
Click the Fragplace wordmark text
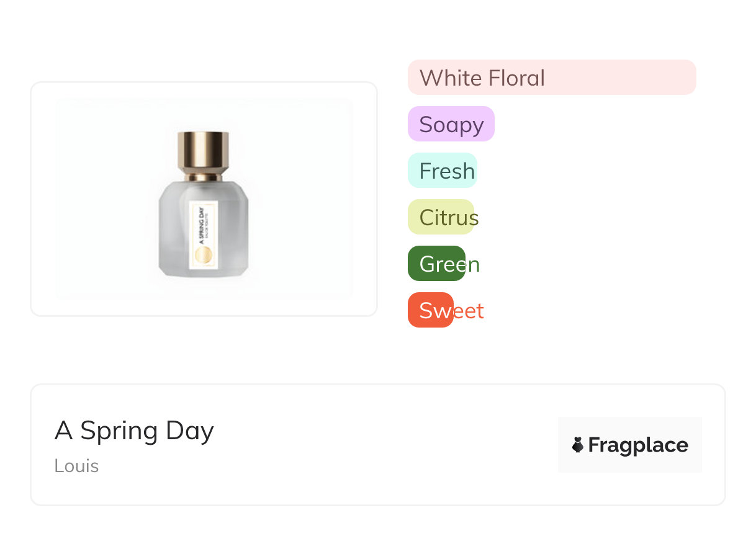638,445
